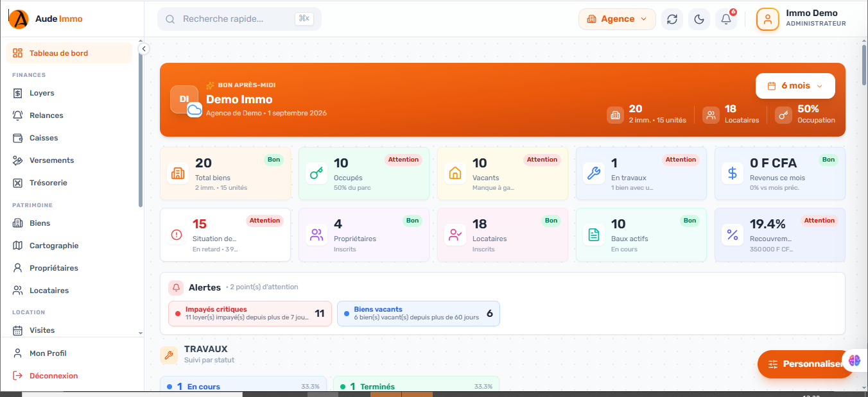Viewport: 868px width, 397px height.
Task: Click Déconnexion to log out
Action: coord(72,376)
